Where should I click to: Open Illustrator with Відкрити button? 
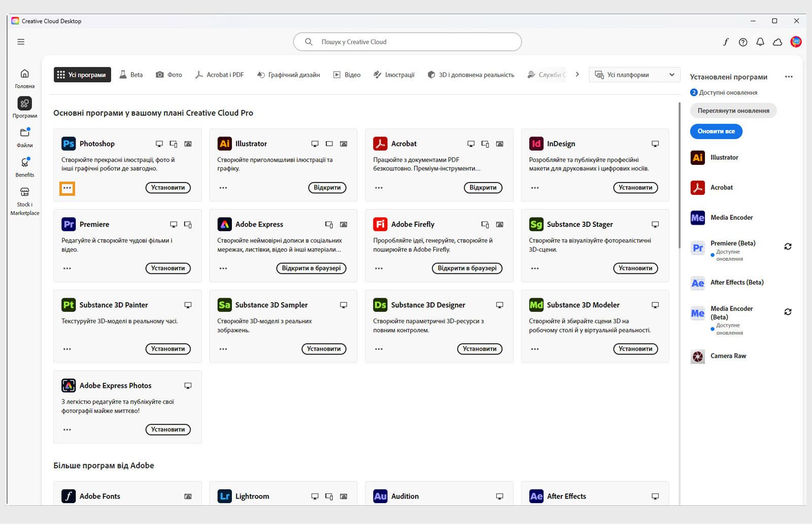pos(327,188)
